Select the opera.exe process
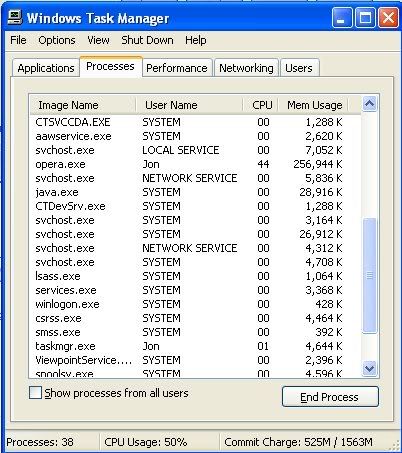402x453 pixels. [195, 164]
